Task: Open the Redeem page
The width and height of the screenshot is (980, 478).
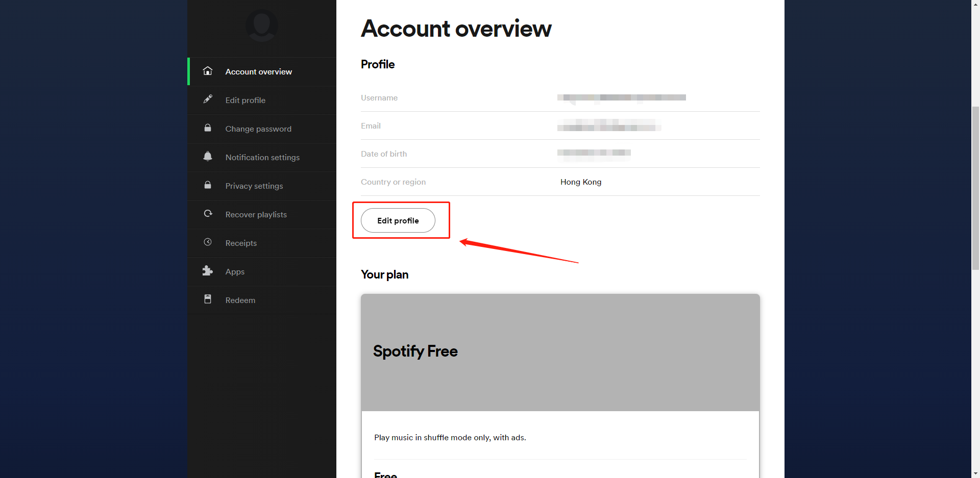Action: 262,300
